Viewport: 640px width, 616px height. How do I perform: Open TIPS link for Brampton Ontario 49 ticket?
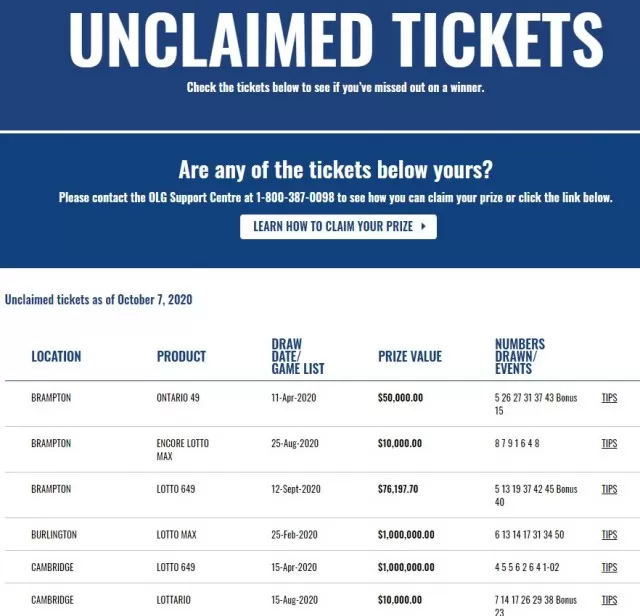click(x=609, y=398)
